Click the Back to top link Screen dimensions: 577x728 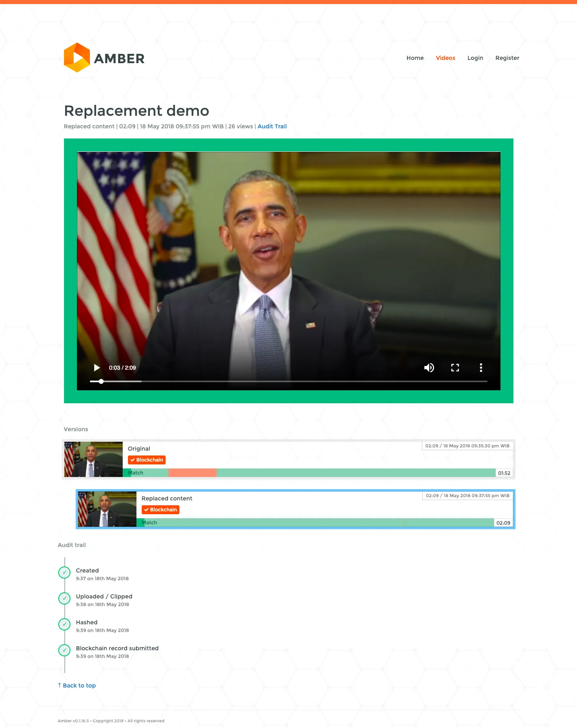click(77, 685)
